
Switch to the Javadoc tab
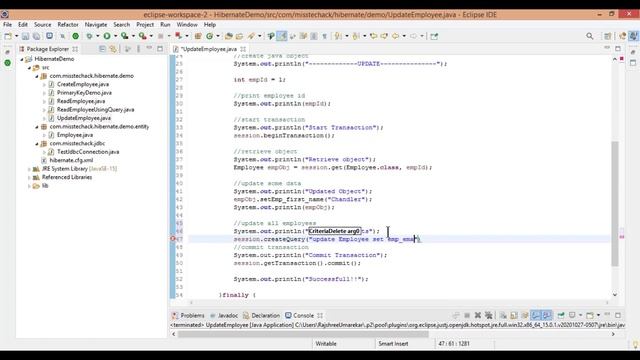pos(224,316)
